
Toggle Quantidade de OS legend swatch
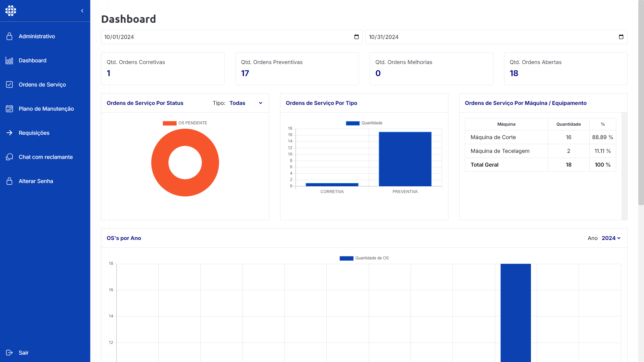pyautogui.click(x=346, y=258)
